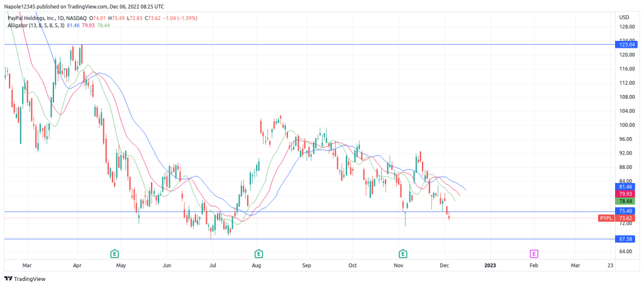Click the Nov label on time axis
The width and height of the screenshot is (644, 286).
pyautogui.click(x=398, y=265)
